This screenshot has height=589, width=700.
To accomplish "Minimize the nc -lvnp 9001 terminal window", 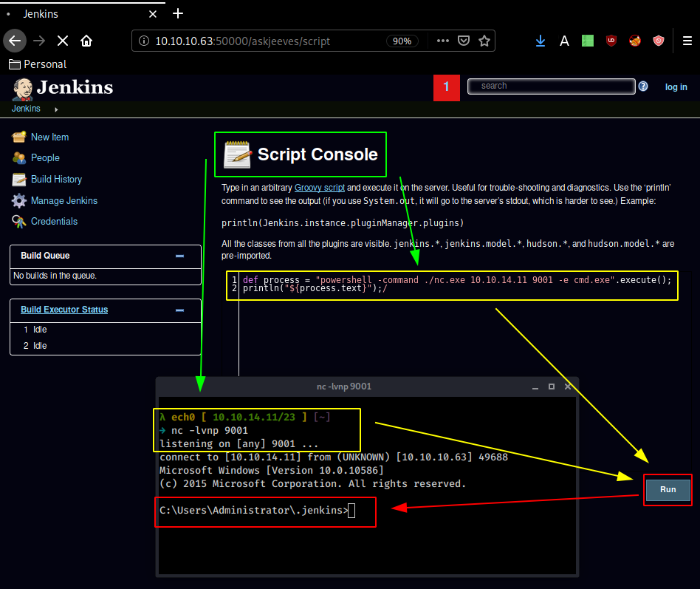I will (x=535, y=387).
